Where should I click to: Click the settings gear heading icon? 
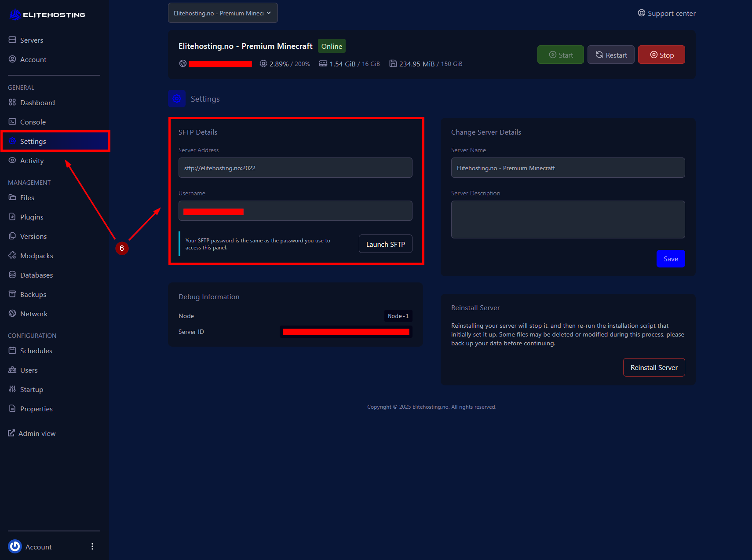[177, 99]
